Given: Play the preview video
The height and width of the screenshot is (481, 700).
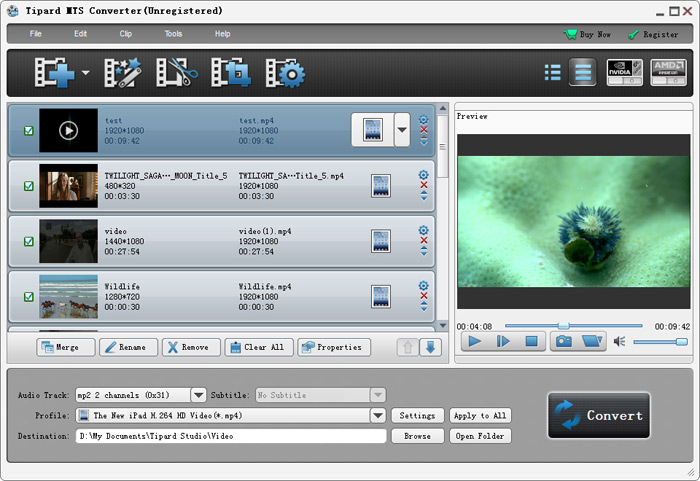Looking at the screenshot, I should pyautogui.click(x=475, y=342).
